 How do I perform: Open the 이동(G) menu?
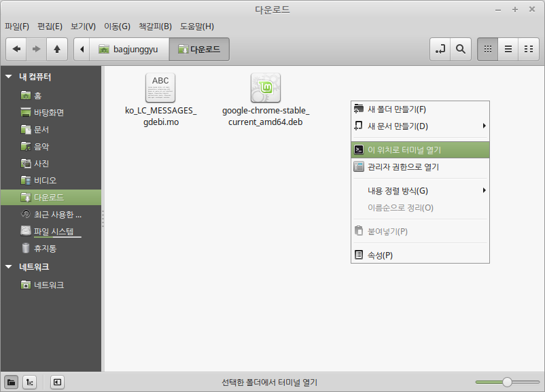117,26
